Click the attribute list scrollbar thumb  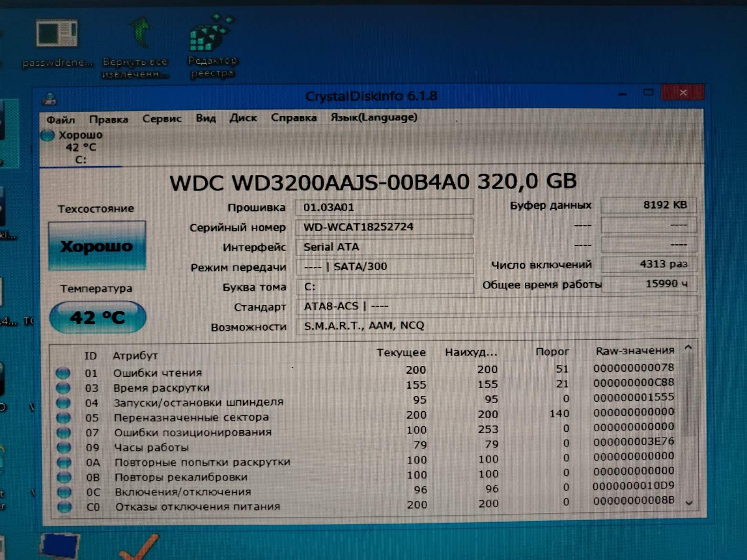pyautogui.click(x=689, y=394)
